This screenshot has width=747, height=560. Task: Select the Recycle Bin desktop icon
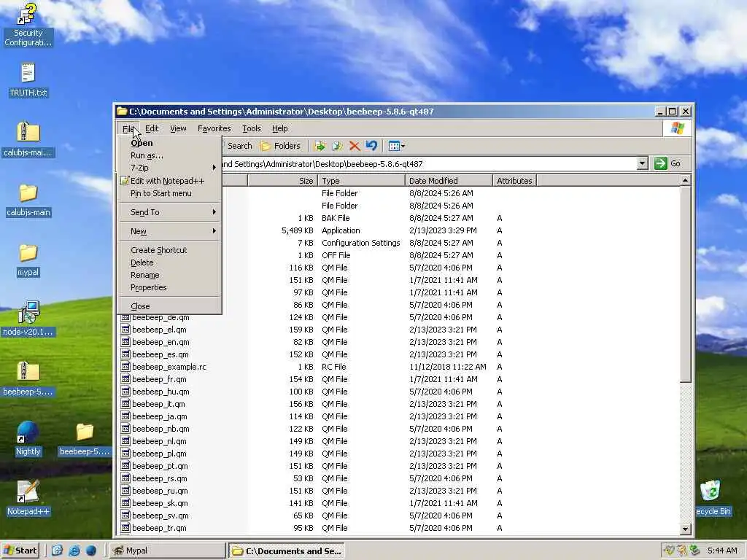[x=712, y=498]
